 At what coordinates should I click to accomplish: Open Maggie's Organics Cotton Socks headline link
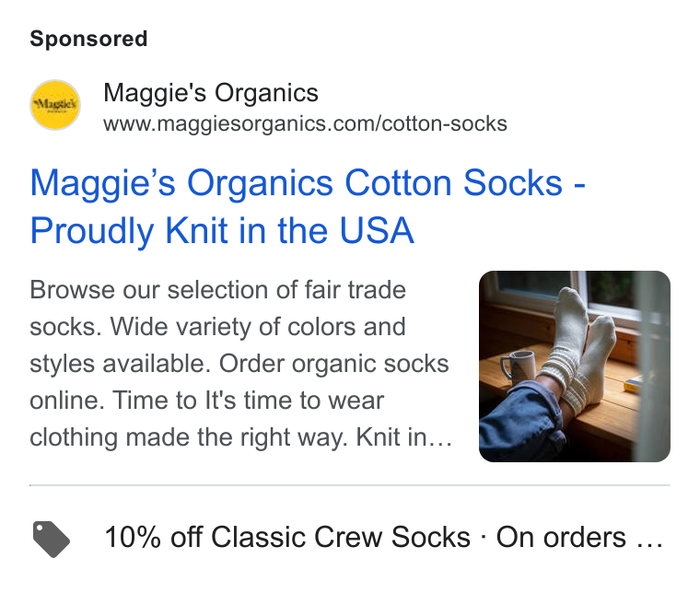pos(308,206)
